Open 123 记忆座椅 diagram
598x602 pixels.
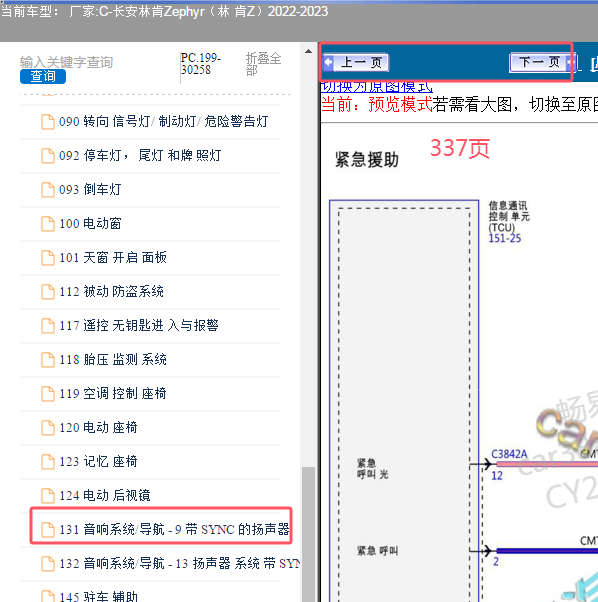pyautogui.click(x=98, y=461)
